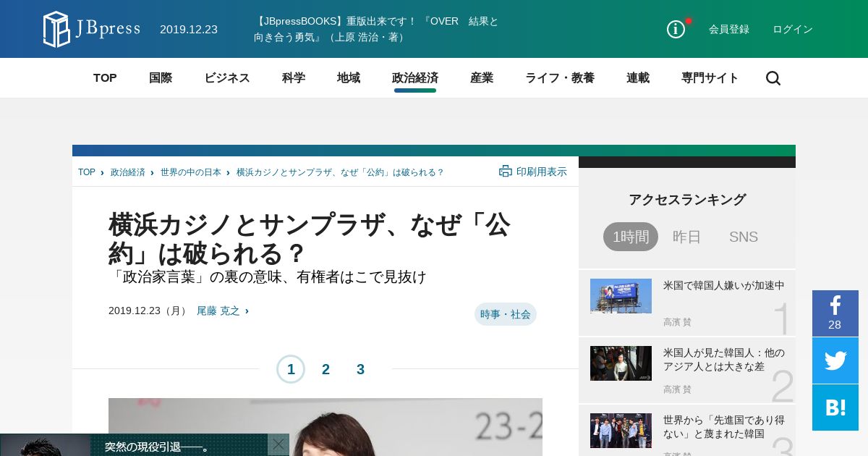The height and width of the screenshot is (456, 868).
Task: Click 高濱 賛 under the rank 1 article
Action: [677, 322]
